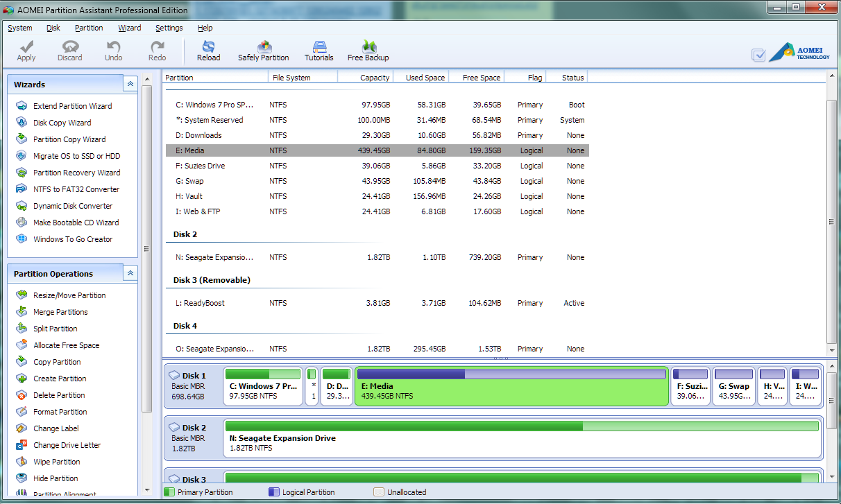Launch the Free Backup tool
The image size is (841, 504).
(368, 50)
